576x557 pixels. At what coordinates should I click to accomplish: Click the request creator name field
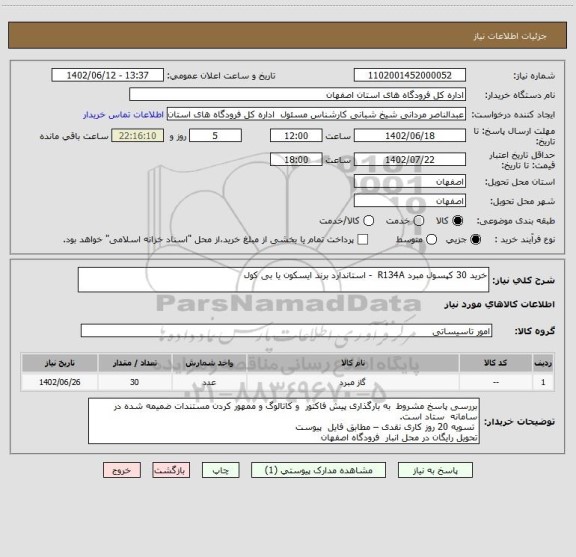[316, 114]
